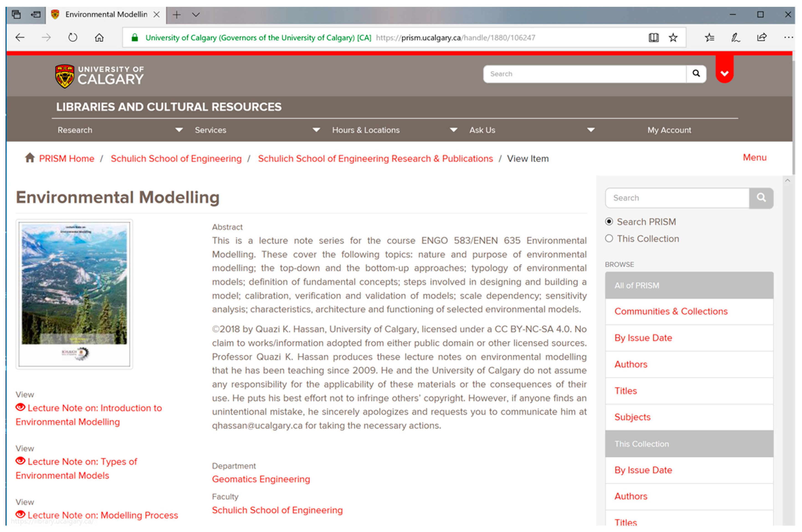Click Schulich School of Engineering breadcrumb

[176, 158]
